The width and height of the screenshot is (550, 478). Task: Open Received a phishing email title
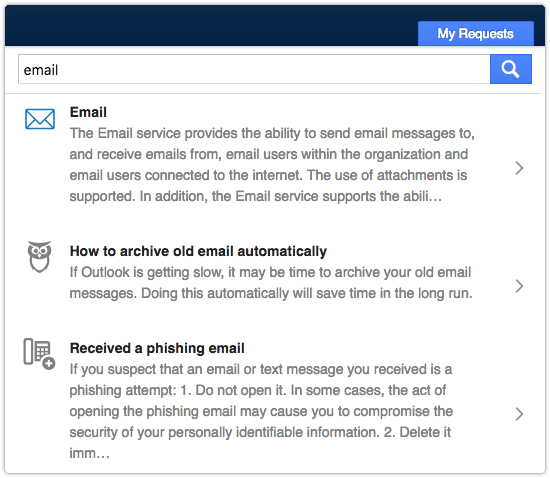[157, 348]
